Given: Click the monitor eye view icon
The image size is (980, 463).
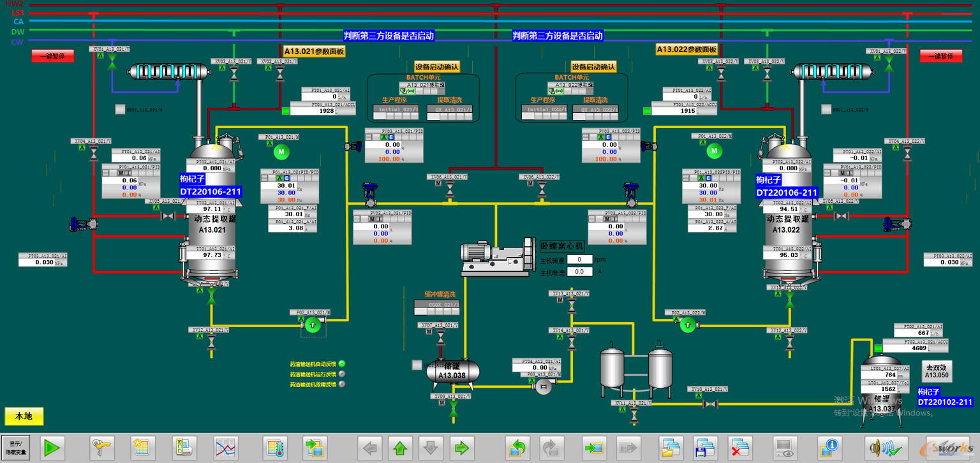Looking at the screenshot, I should (785, 448).
